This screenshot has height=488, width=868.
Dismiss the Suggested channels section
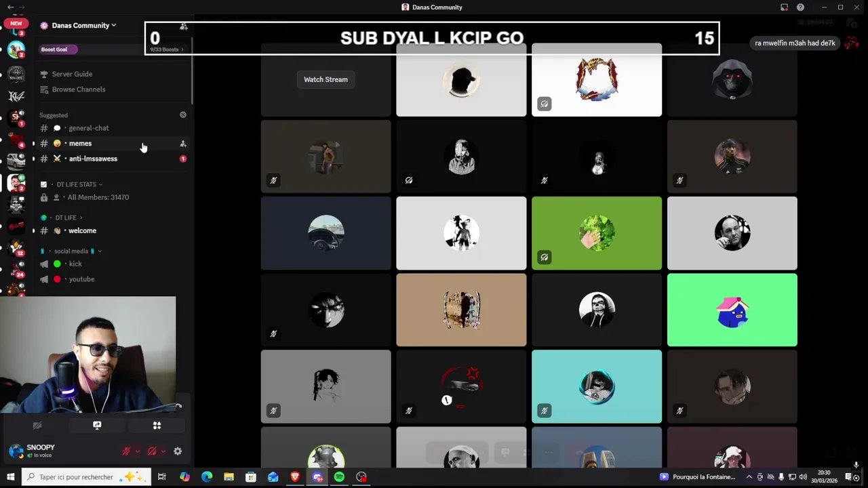pos(183,115)
